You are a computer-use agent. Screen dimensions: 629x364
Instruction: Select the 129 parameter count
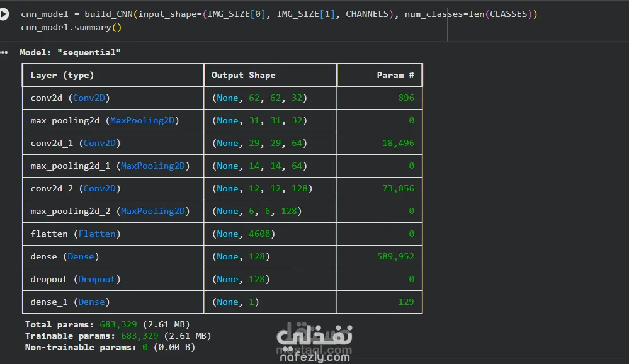coord(406,302)
